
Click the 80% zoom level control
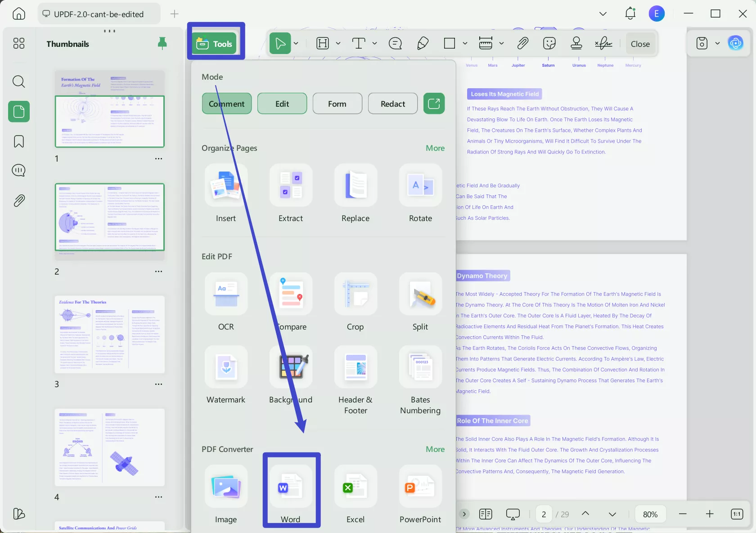[x=650, y=514]
